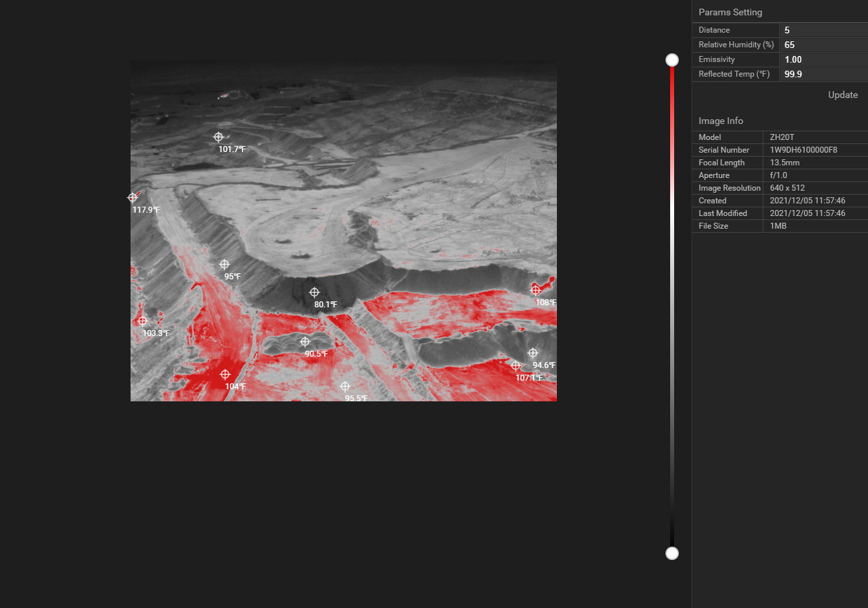This screenshot has width=868, height=608.
Task: Select the 108℉ spot measurement crosshair
Action: pos(535,289)
